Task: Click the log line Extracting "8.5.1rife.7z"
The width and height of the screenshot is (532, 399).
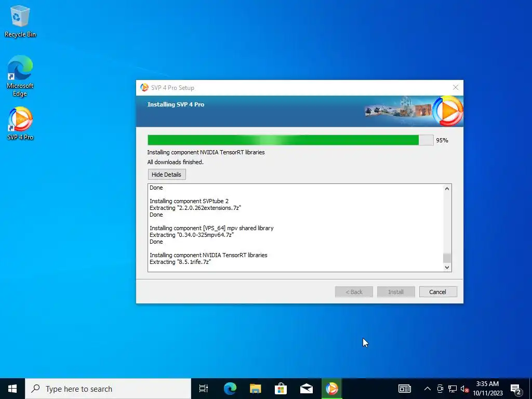Action: (x=180, y=262)
